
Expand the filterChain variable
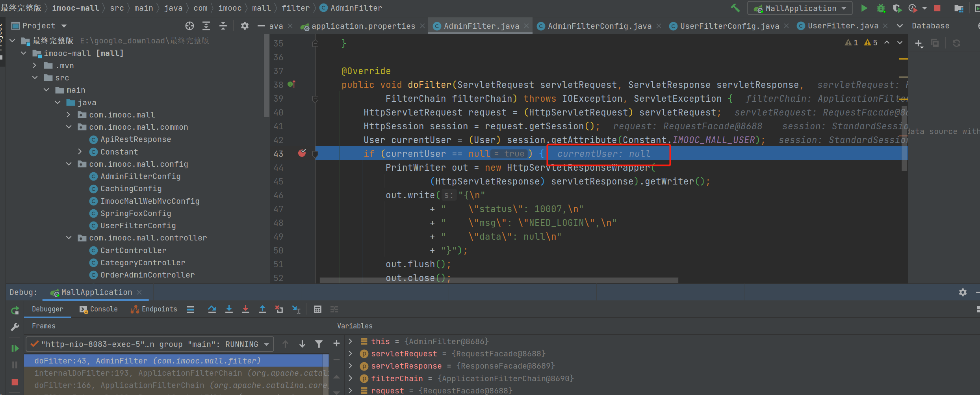coord(351,378)
